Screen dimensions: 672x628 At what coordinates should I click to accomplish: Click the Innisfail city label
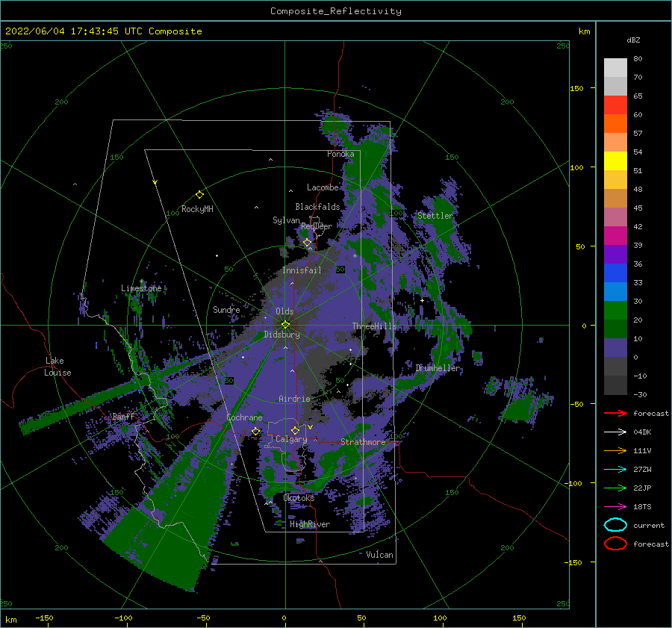(x=302, y=270)
